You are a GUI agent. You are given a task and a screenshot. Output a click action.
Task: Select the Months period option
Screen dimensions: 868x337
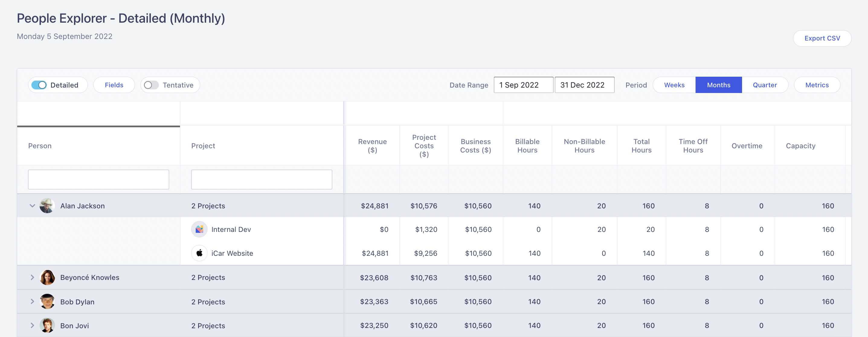[719, 85]
